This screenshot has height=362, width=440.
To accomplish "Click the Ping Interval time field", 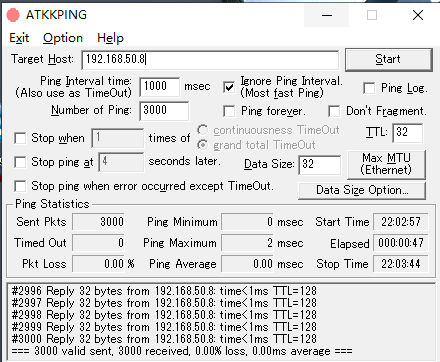I will (159, 87).
